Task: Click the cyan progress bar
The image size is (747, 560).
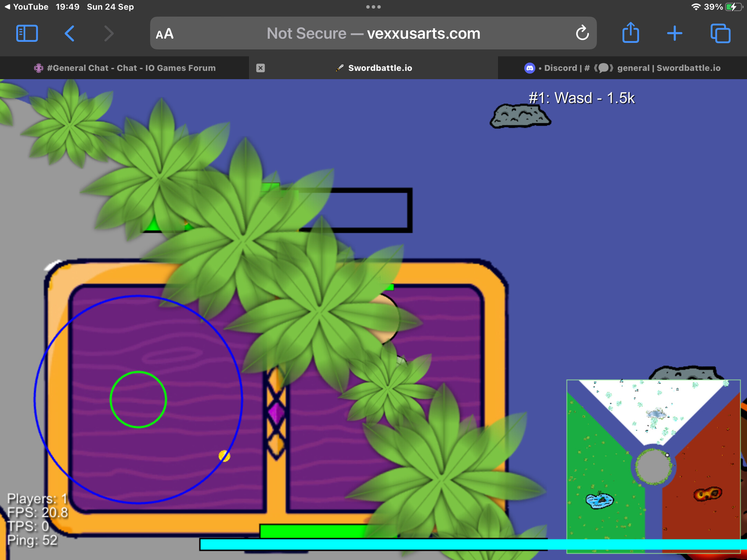Action: click(380, 544)
